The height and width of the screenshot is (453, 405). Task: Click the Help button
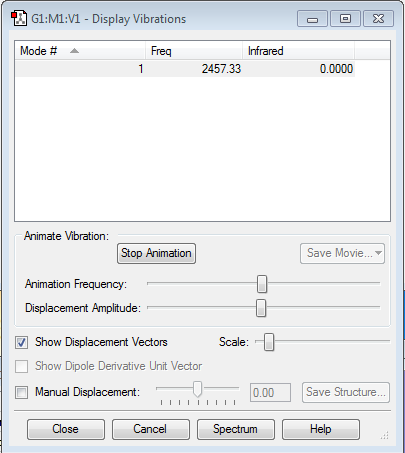[x=321, y=429]
